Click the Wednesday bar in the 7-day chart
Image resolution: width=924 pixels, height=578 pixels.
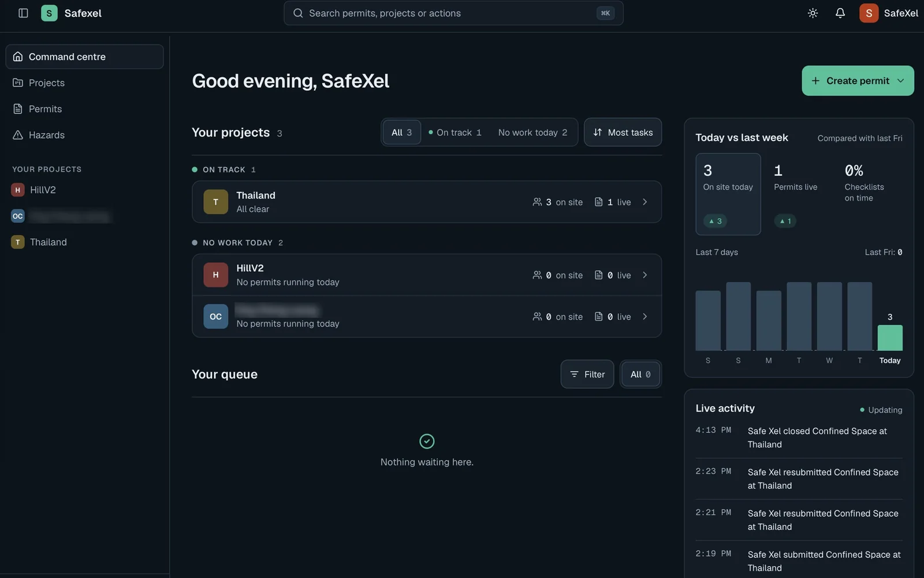point(829,316)
